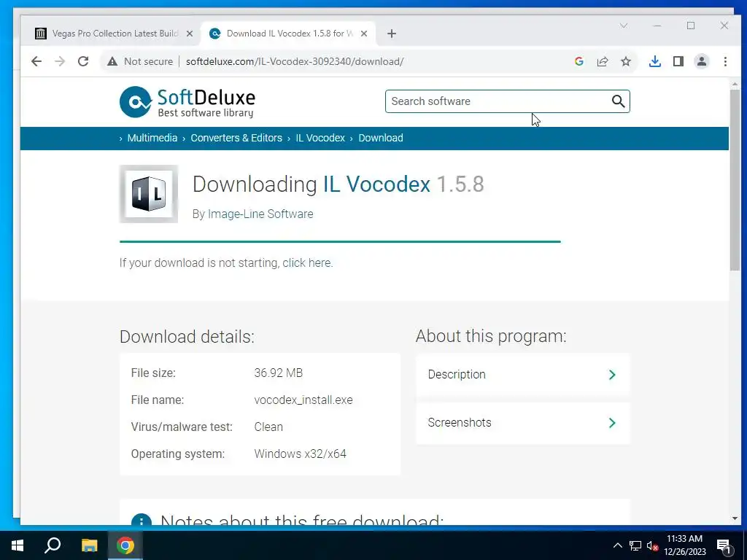747x560 pixels.
Task: Click the page vertical scrollbar thumb
Action: tap(735, 180)
